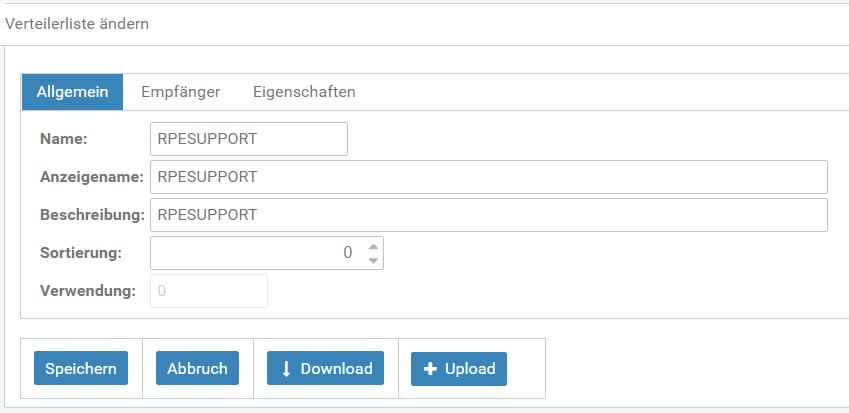The height and width of the screenshot is (413, 849).
Task: Click the "Name:" label
Action: (64, 140)
